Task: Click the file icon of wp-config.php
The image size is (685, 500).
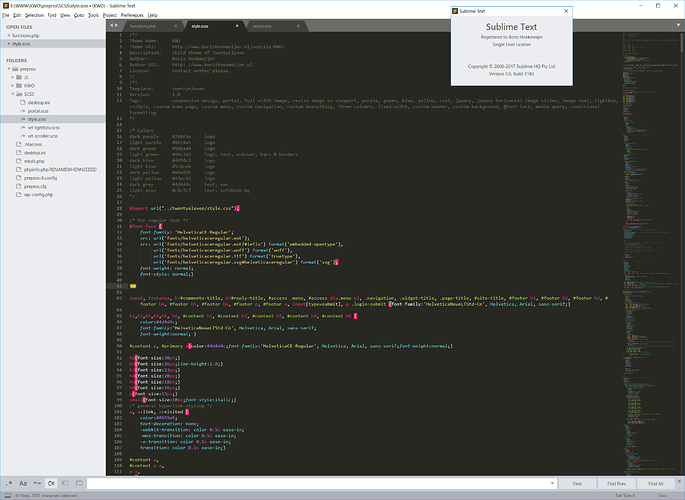Action: pos(19,194)
